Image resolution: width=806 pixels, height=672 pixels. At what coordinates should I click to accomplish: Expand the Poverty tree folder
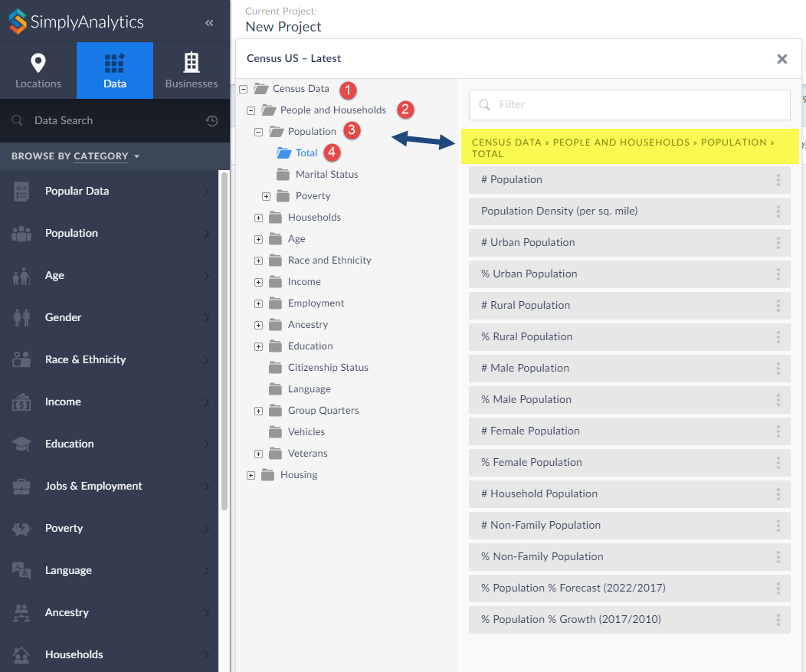click(x=267, y=196)
